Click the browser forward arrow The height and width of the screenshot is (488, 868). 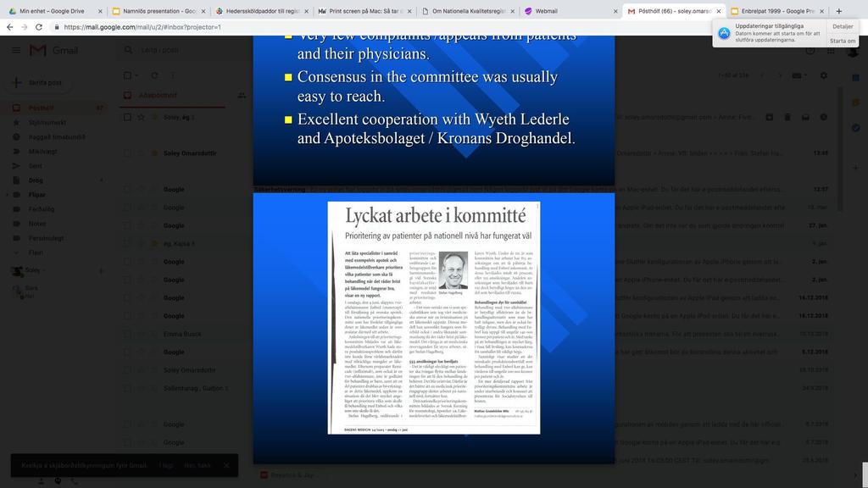coord(25,26)
